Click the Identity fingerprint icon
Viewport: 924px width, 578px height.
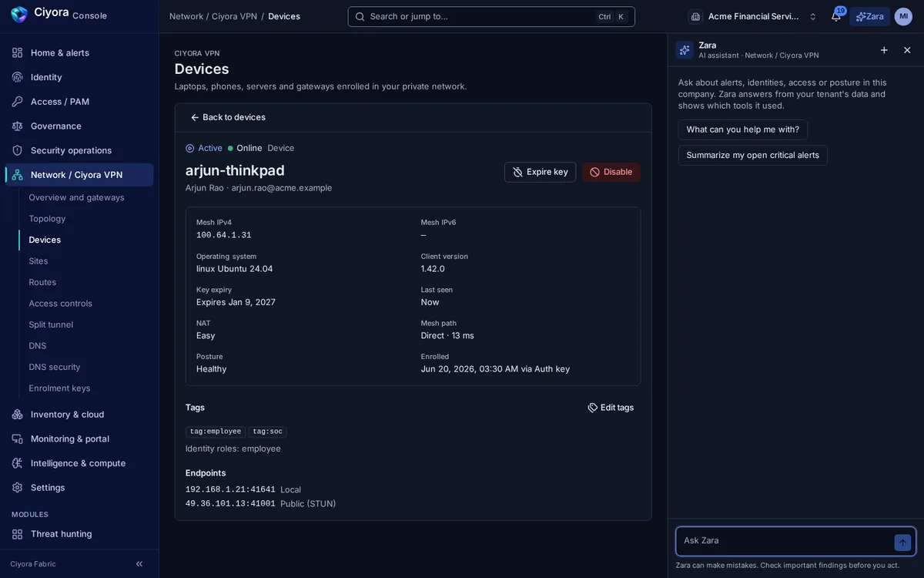17,77
